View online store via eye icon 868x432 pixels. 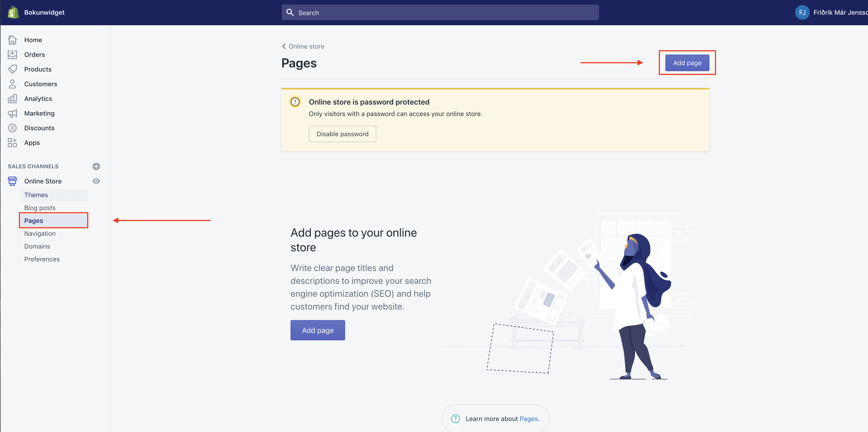coord(96,181)
